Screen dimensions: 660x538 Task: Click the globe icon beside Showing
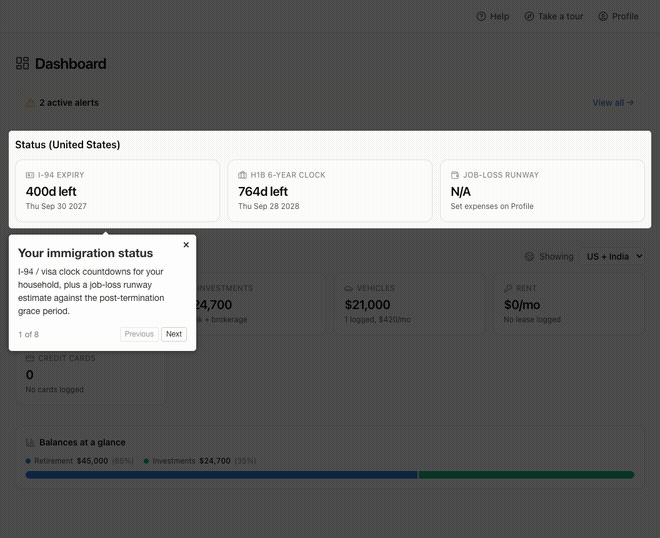(529, 256)
